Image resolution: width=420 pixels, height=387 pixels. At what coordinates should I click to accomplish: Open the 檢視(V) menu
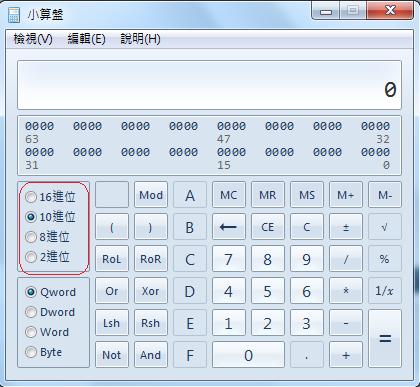pyautogui.click(x=33, y=39)
